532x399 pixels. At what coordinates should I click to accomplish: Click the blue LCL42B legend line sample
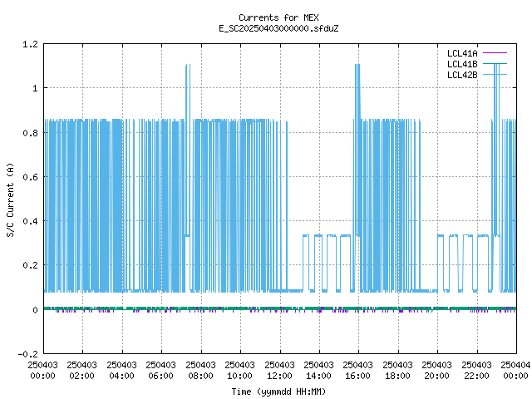point(495,75)
